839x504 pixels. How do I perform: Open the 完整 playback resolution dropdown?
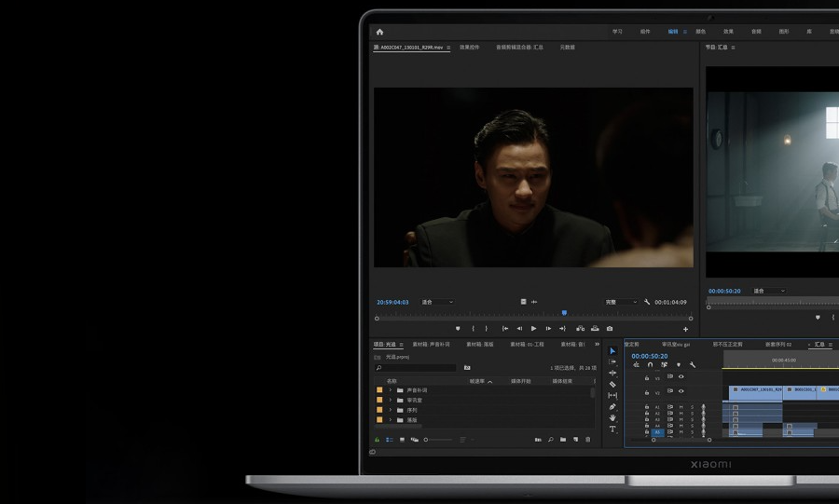tap(621, 302)
